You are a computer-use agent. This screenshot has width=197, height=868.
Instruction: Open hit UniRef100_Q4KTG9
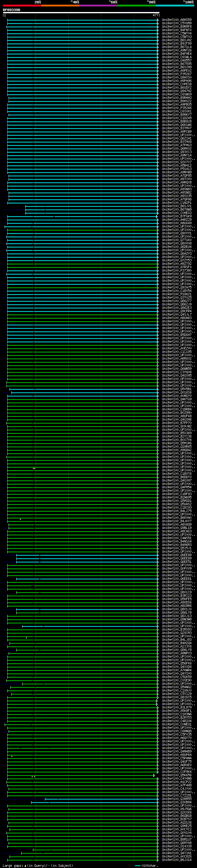[x=177, y=399]
